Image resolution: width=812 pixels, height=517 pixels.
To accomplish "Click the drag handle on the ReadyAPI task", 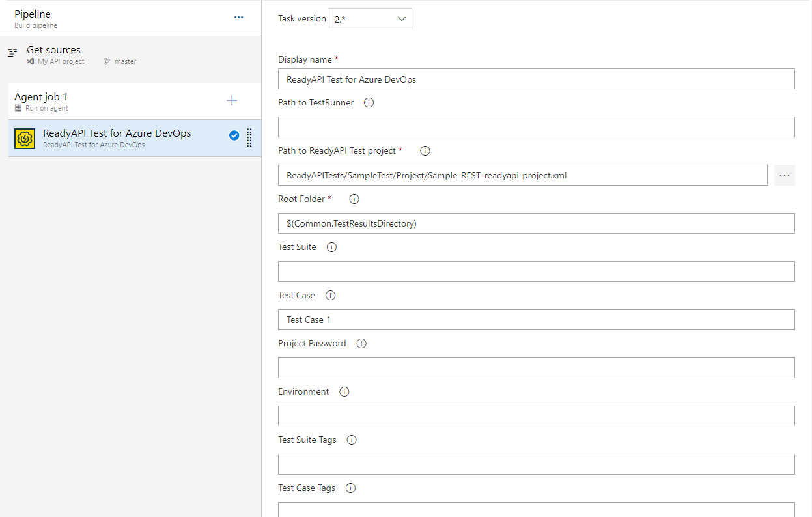I will pyautogui.click(x=249, y=137).
